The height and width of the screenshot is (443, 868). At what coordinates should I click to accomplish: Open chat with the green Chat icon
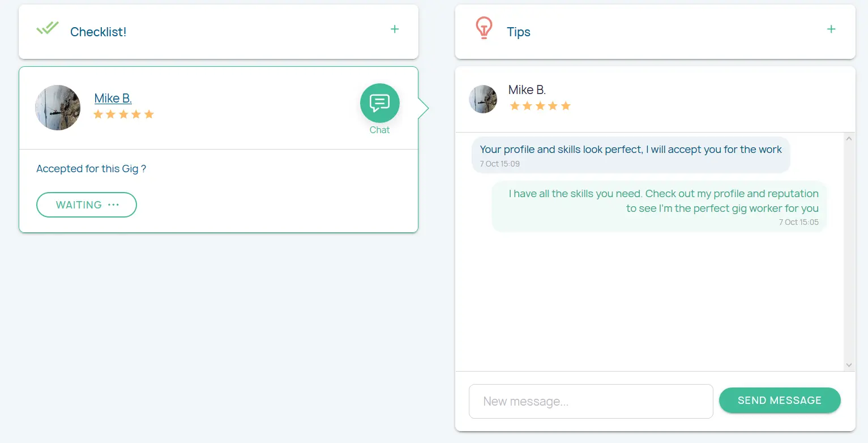[x=379, y=103]
